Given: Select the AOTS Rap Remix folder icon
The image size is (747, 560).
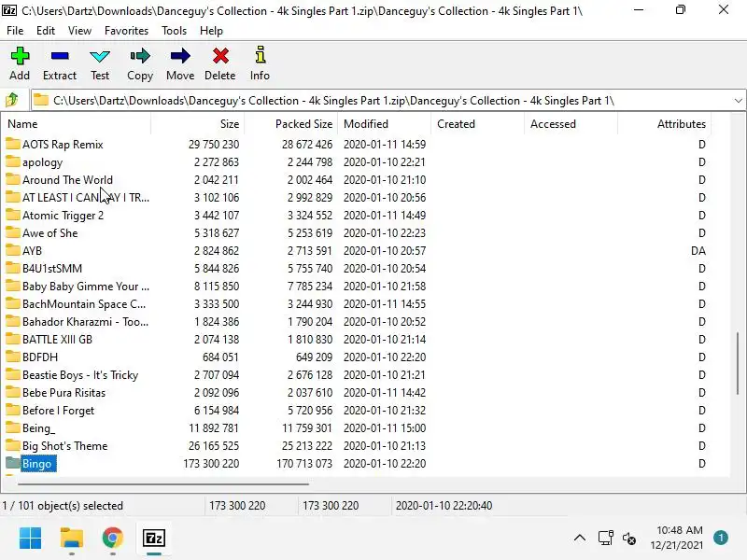Looking at the screenshot, I should [x=13, y=144].
